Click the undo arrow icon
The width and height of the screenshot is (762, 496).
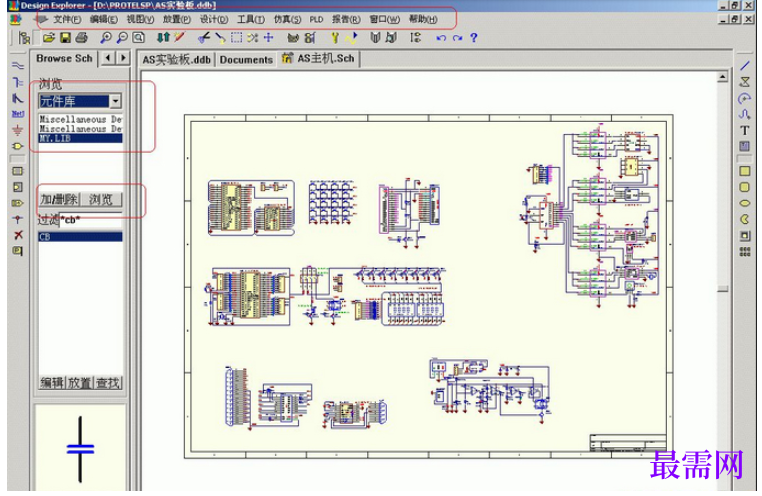pos(441,38)
